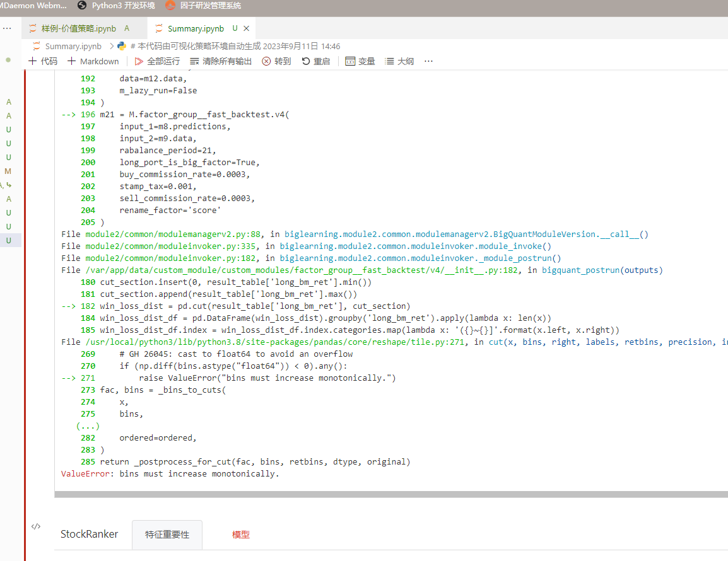Switch to the 样例-价值策略.ipynb tab
This screenshot has height=561, width=728.
pyautogui.click(x=79, y=28)
